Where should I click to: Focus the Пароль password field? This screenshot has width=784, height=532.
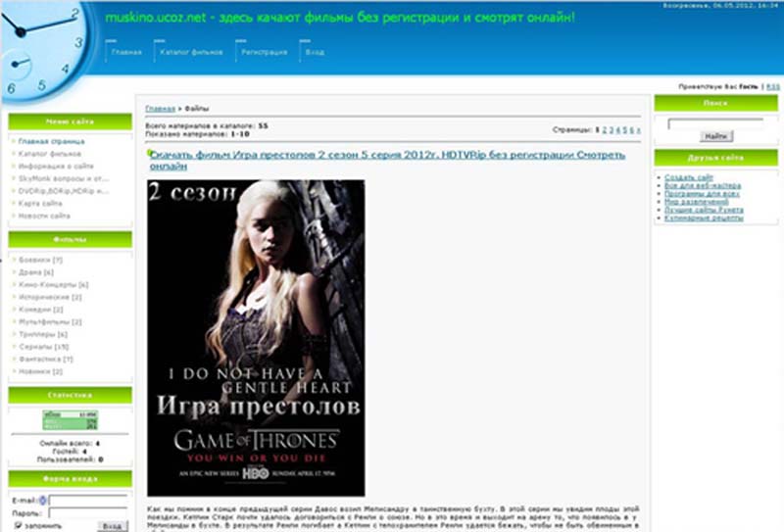88,513
